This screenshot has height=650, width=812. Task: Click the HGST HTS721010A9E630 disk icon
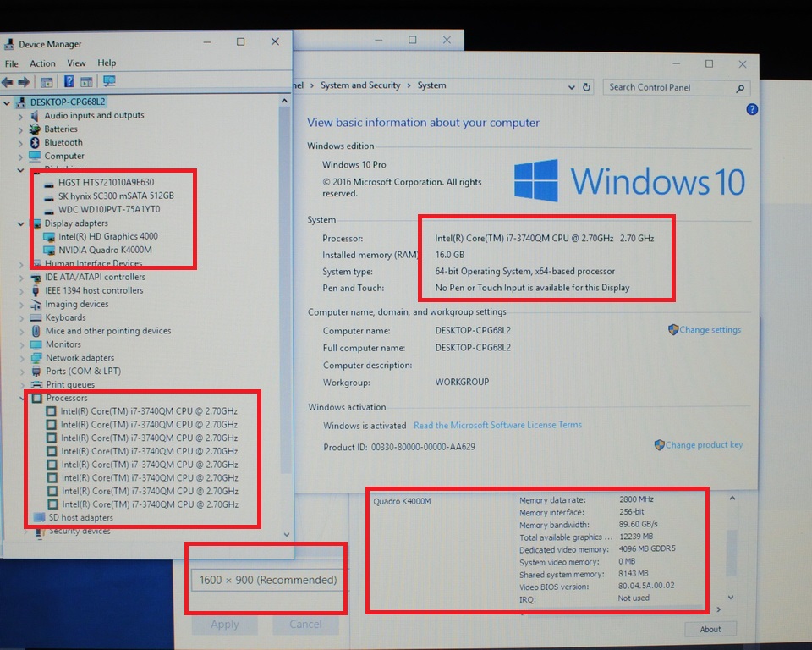pos(49,184)
